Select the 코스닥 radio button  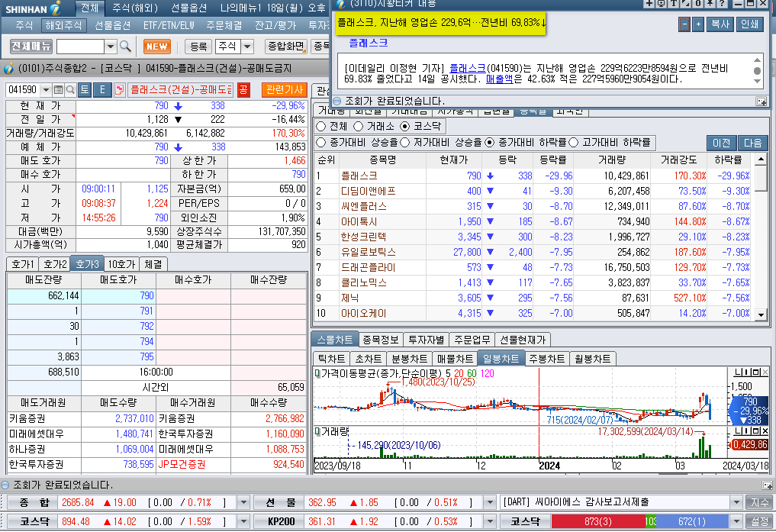(405, 126)
